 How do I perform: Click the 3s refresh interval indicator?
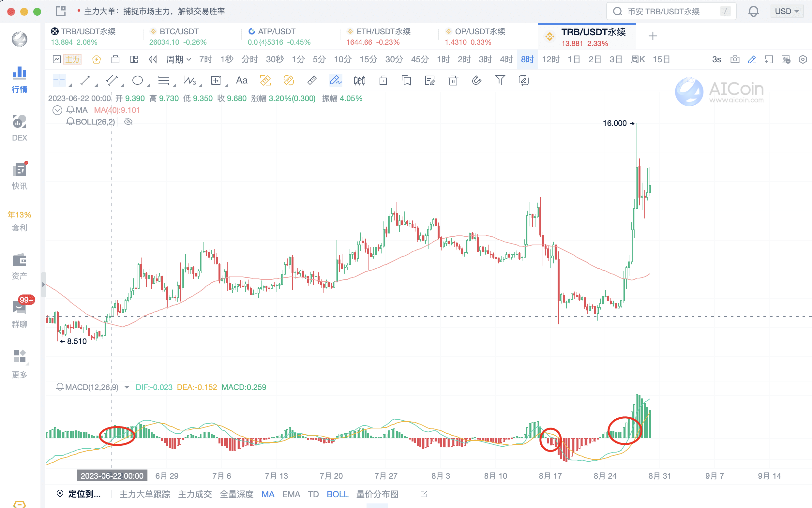pyautogui.click(x=716, y=59)
